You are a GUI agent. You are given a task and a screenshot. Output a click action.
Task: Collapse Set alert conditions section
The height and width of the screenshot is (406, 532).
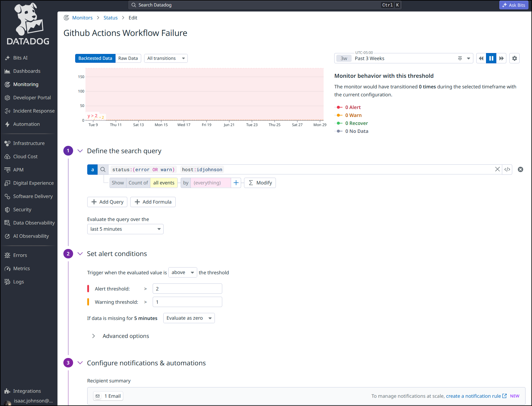click(80, 254)
